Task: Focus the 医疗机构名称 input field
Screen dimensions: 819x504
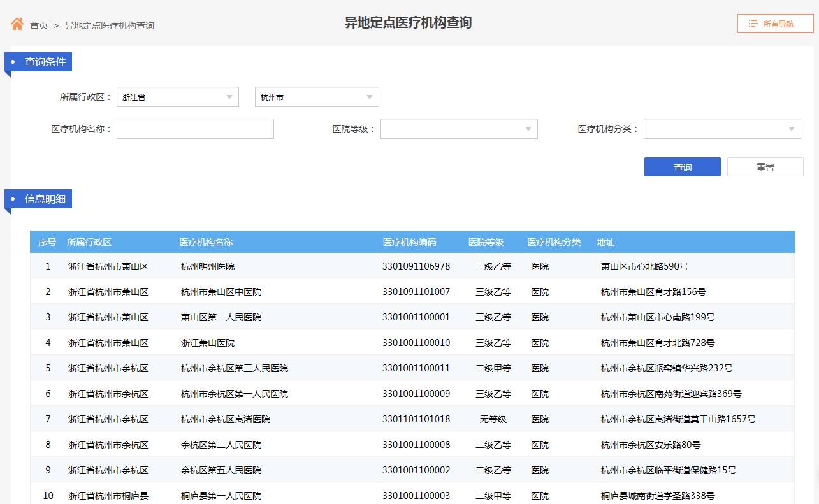Action: (195, 129)
